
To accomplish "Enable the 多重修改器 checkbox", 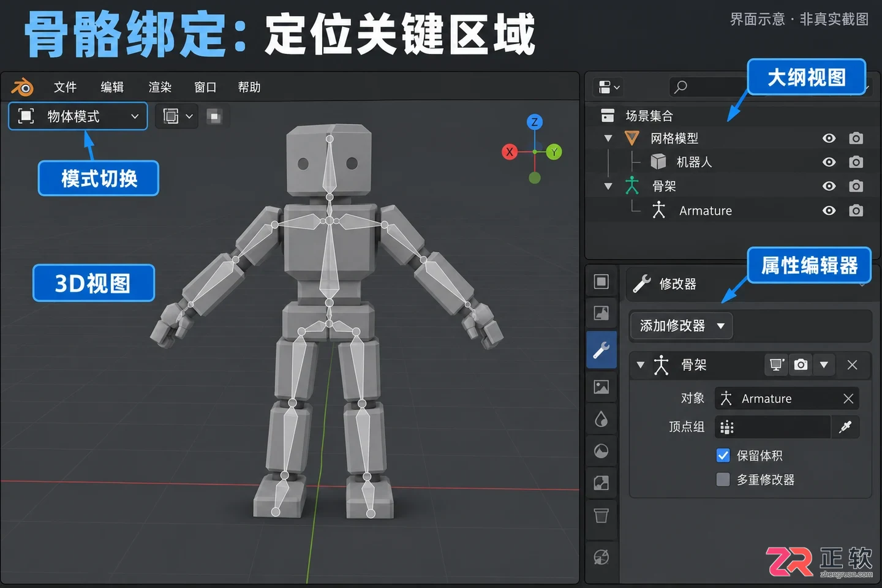I will click(723, 479).
